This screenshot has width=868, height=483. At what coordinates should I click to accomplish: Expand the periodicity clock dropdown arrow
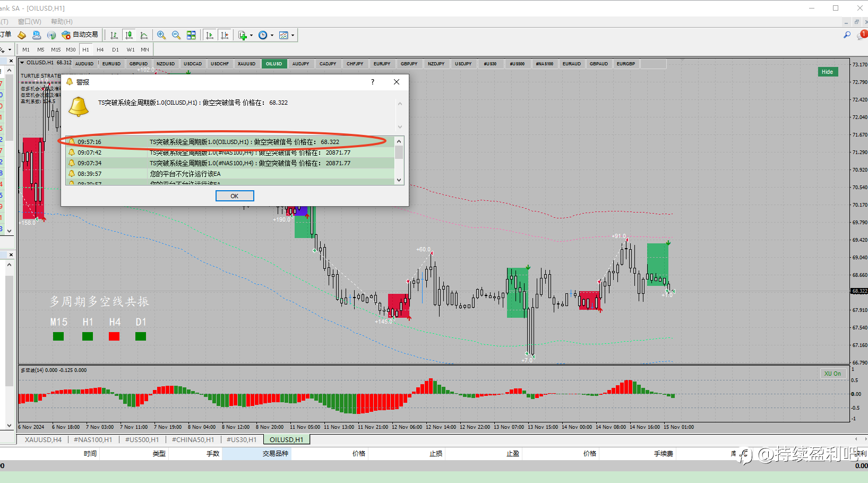click(x=272, y=36)
